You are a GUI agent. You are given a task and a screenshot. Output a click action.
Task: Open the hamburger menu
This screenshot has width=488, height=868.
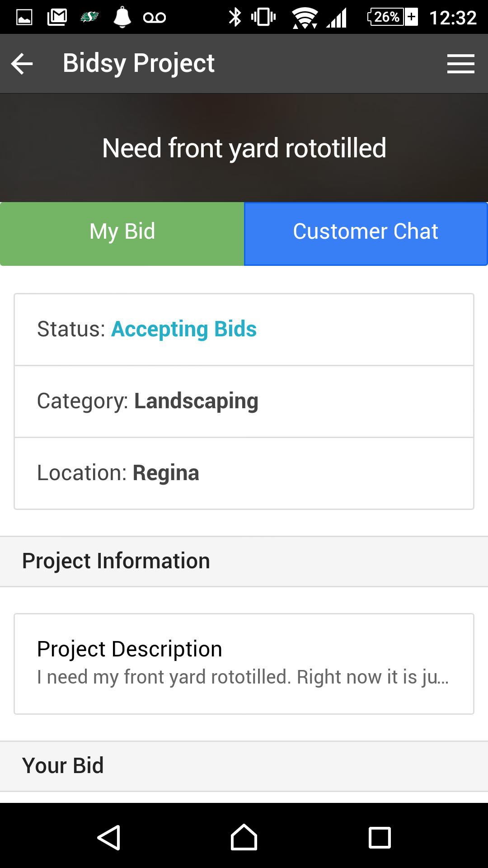click(460, 63)
